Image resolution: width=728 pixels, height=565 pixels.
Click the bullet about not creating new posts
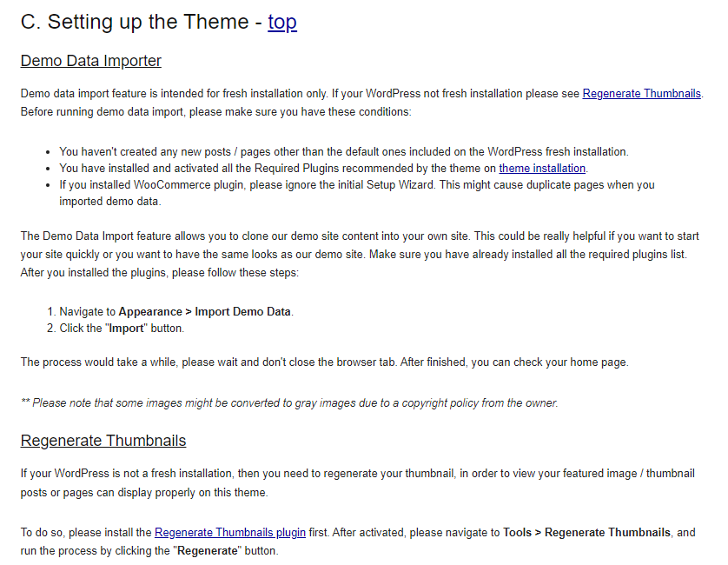pyautogui.click(x=343, y=151)
